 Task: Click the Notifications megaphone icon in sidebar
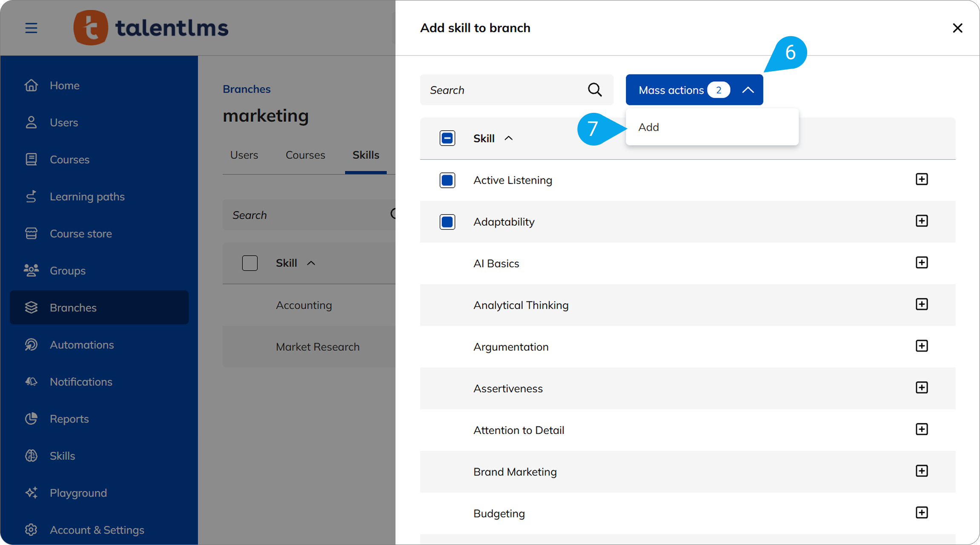click(x=31, y=381)
